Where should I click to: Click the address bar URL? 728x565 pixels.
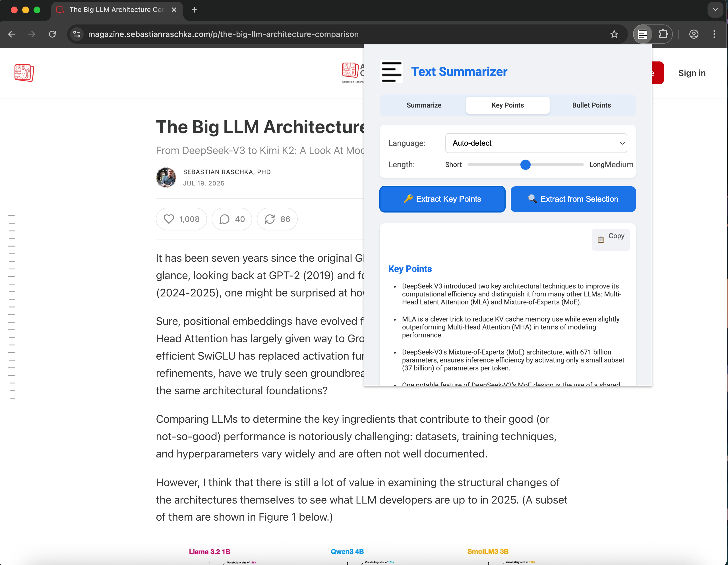tap(223, 34)
